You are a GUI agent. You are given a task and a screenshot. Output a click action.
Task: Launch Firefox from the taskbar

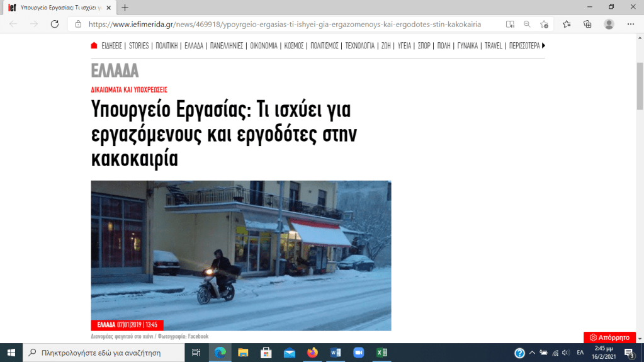(312, 353)
